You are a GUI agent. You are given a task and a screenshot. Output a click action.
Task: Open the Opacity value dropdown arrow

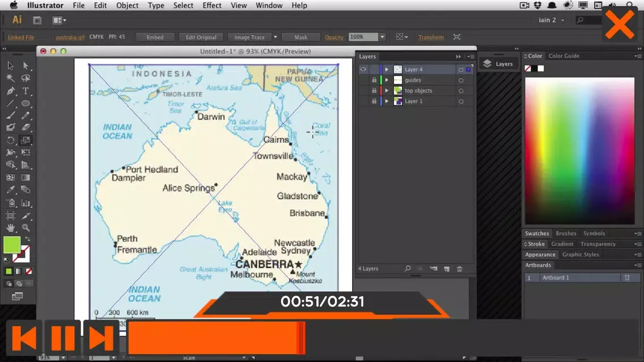tap(382, 37)
